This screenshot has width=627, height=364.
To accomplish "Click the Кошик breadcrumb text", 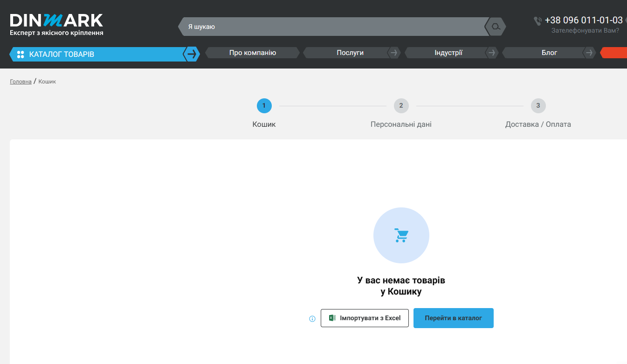I will click(x=47, y=82).
